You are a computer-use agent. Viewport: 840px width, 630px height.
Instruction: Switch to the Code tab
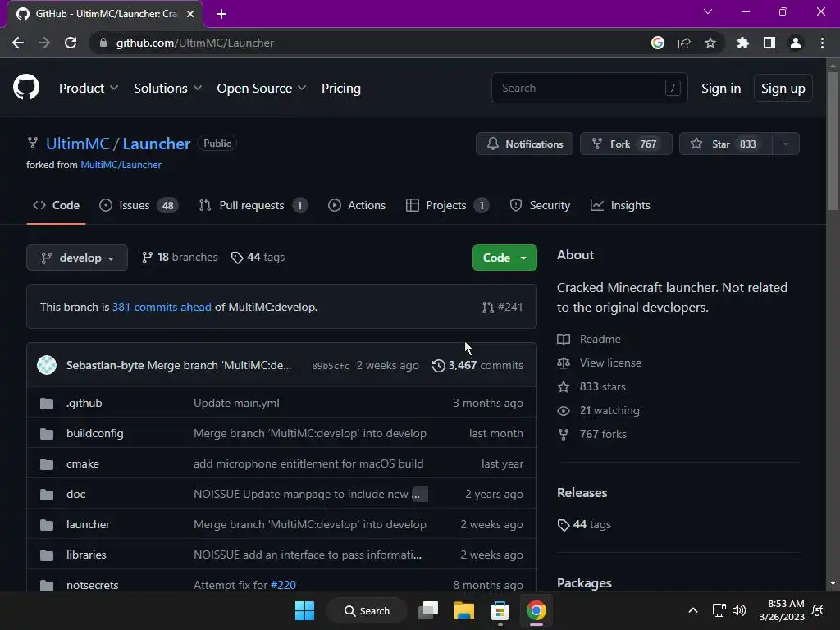[x=56, y=205]
